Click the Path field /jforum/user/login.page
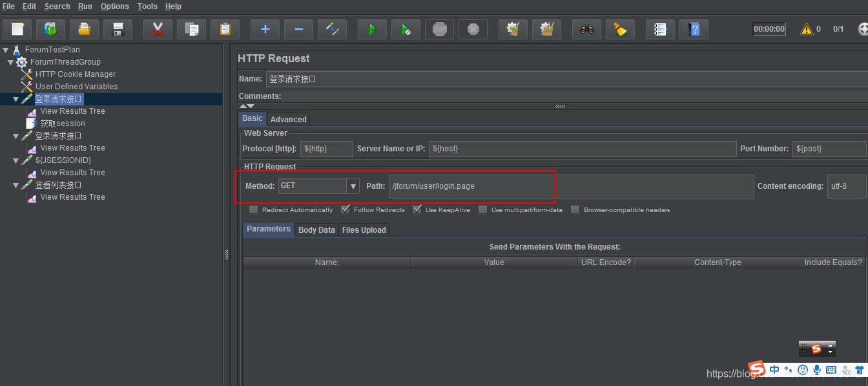 [x=571, y=186]
